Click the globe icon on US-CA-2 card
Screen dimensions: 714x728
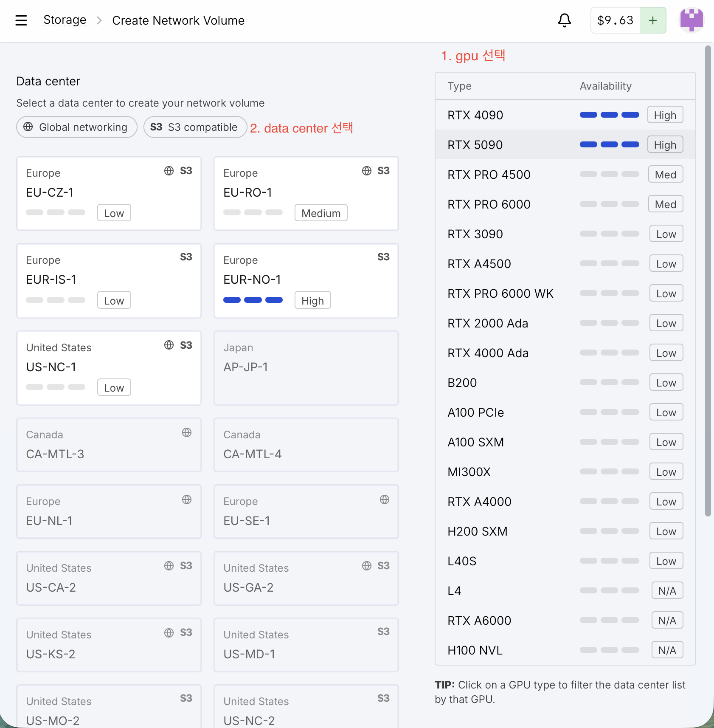[169, 566]
